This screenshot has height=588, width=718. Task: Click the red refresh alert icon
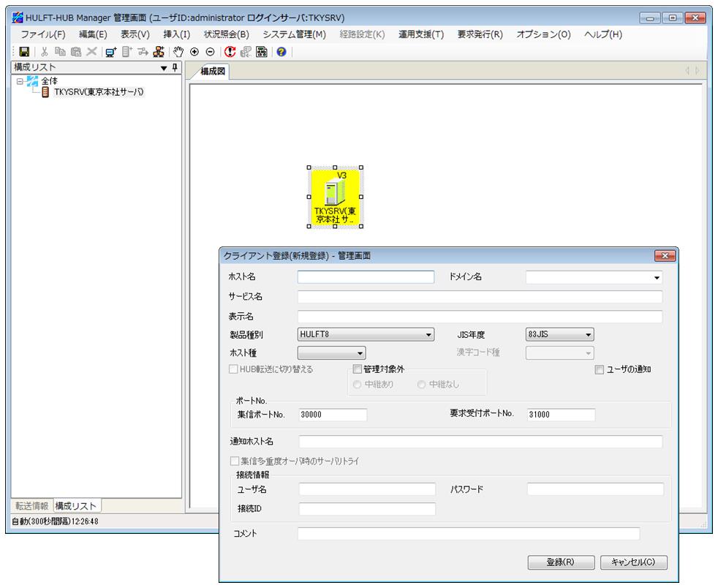click(x=230, y=52)
